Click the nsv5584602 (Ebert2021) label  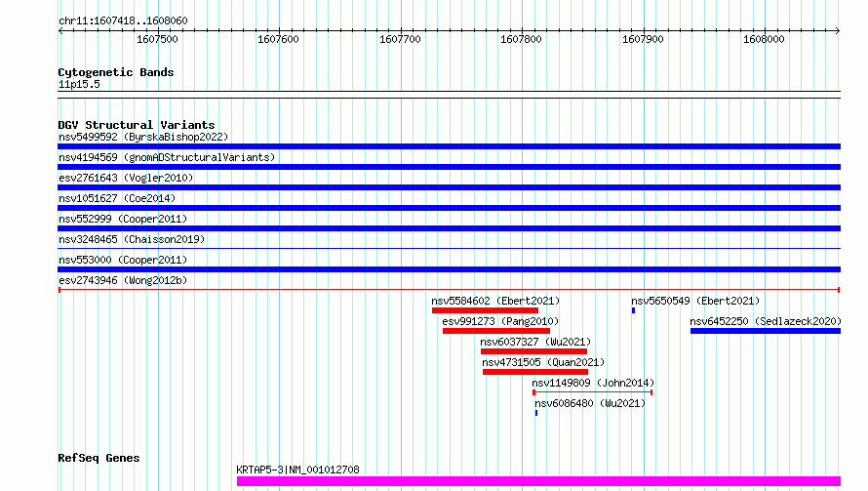pos(495,301)
